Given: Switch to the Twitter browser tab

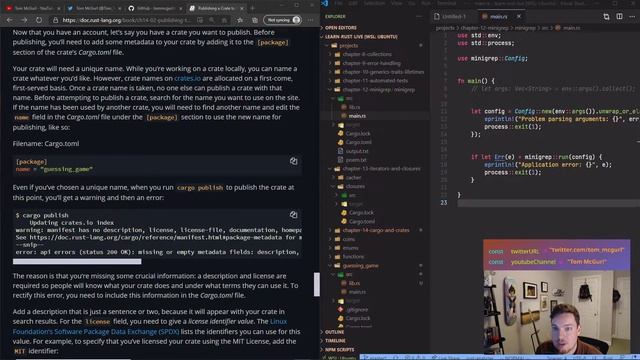Looking at the screenshot, I should click(93, 8).
